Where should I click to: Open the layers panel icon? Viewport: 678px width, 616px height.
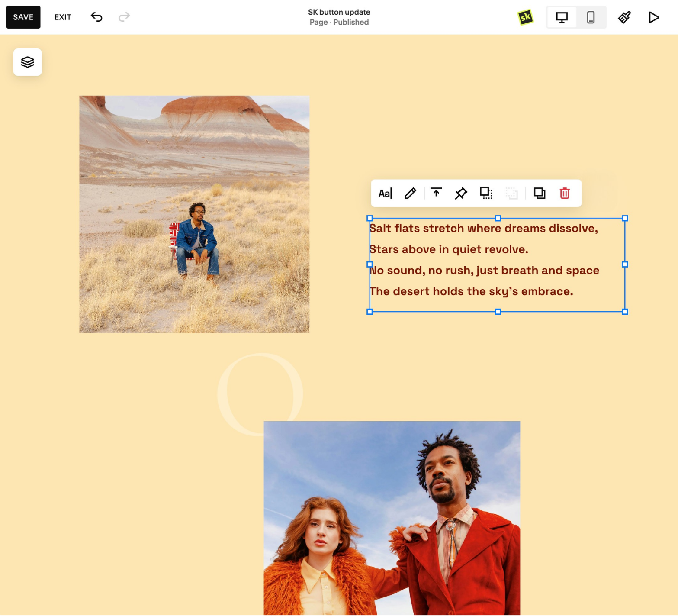click(x=27, y=62)
